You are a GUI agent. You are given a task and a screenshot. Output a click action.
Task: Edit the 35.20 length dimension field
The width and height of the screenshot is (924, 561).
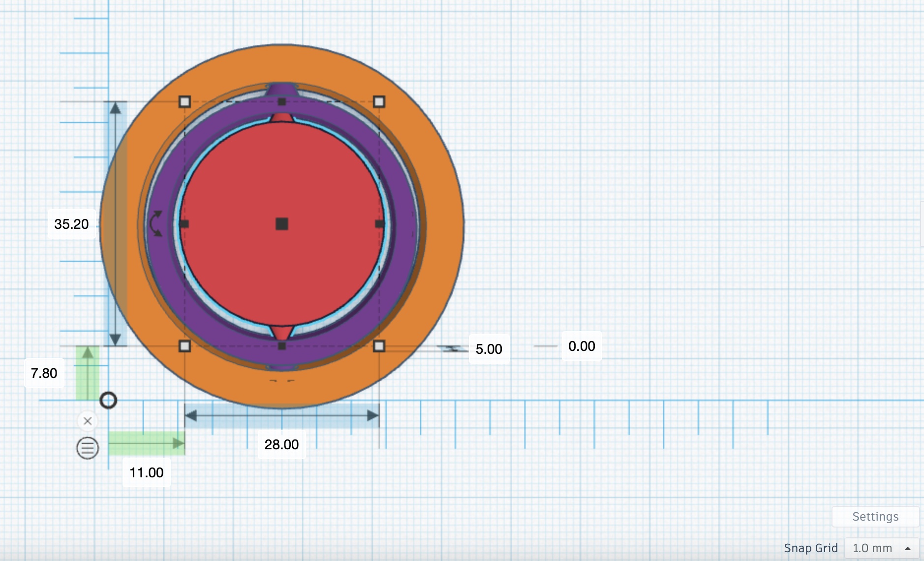[x=71, y=224]
